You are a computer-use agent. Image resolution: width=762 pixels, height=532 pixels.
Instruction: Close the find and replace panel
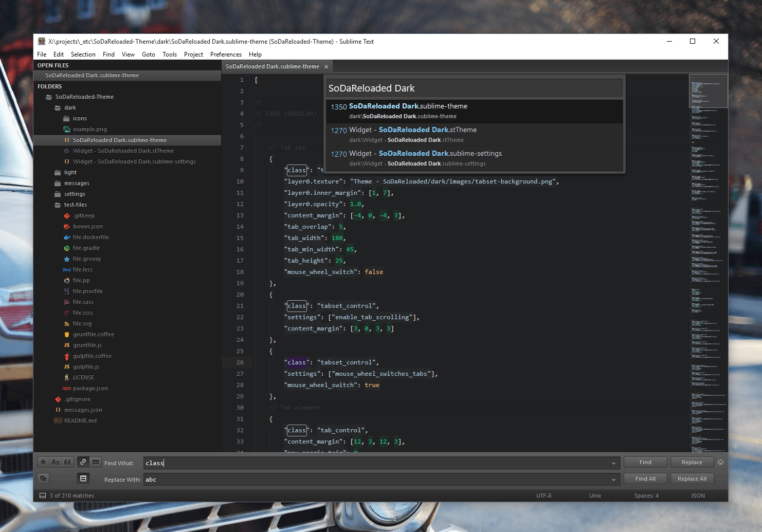point(720,462)
